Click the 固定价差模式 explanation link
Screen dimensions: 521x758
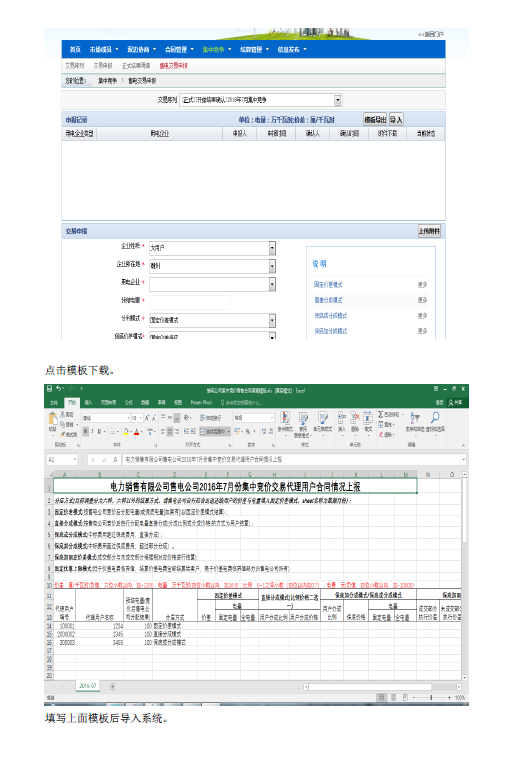328,285
